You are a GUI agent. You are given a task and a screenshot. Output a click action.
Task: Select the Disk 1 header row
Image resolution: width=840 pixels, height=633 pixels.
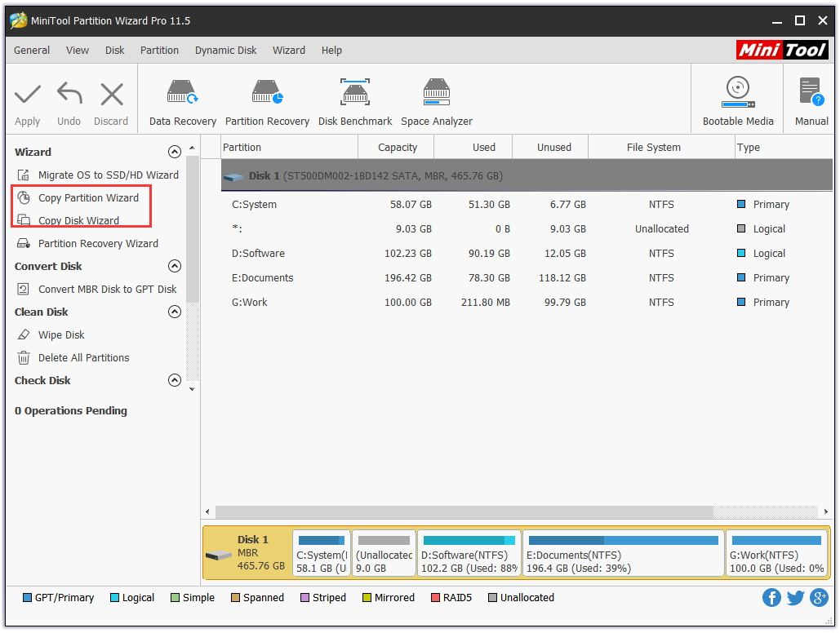point(527,175)
